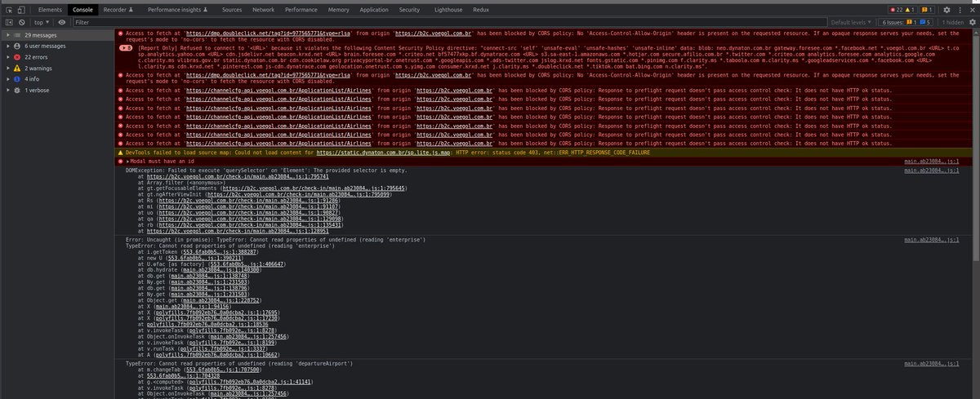This screenshot has width=980, height=399.
Task: Expand the 6 user messages group
Action: 7,47
